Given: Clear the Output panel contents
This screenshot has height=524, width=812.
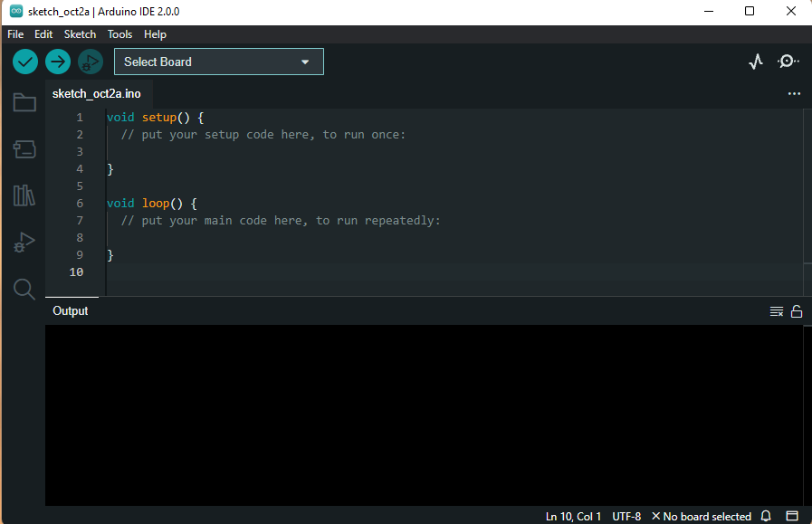Looking at the screenshot, I should point(777,311).
